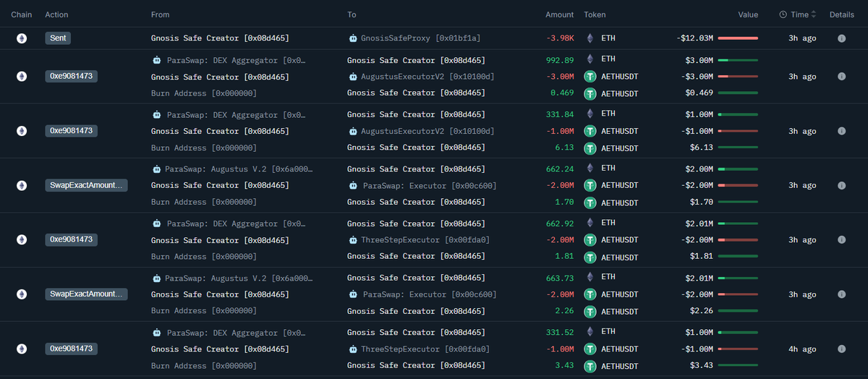This screenshot has width=868, height=379.
Task: Select the -3.98K amount value
Action: tap(560, 38)
